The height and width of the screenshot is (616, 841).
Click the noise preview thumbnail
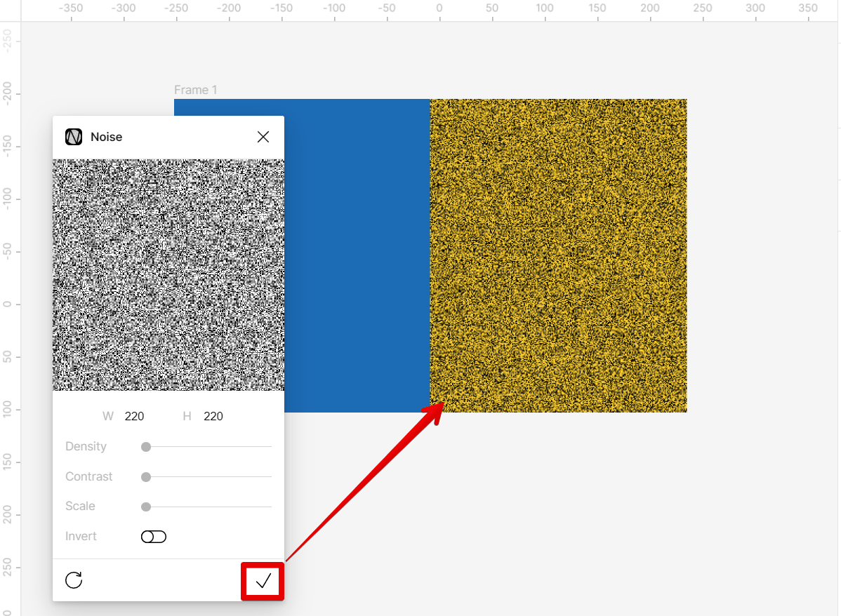168,274
